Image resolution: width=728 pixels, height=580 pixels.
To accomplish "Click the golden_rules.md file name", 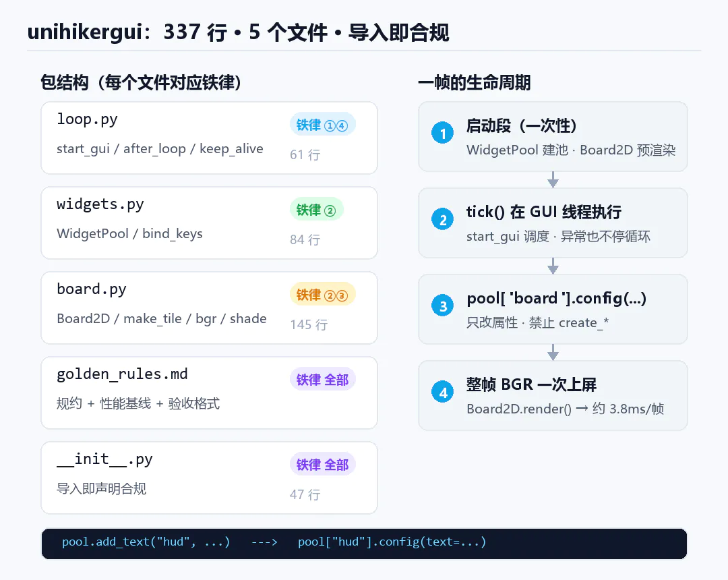I will pos(122,374).
